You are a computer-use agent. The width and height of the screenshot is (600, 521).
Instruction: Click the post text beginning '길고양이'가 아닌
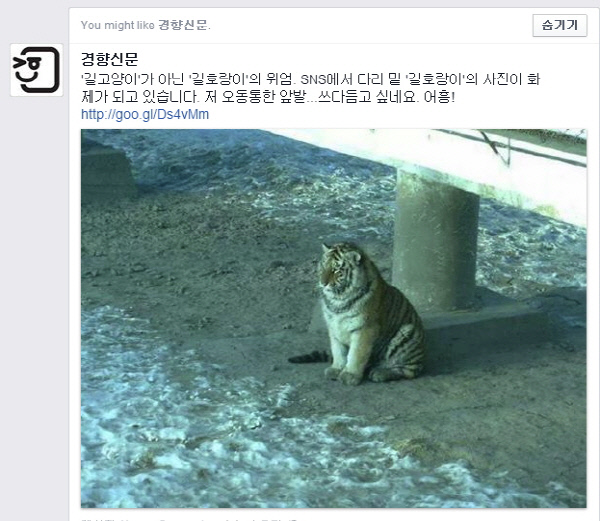point(310,79)
